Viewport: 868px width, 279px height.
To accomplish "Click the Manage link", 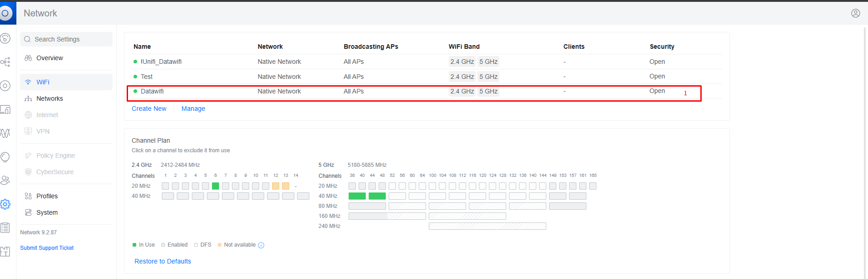I will click(x=193, y=108).
